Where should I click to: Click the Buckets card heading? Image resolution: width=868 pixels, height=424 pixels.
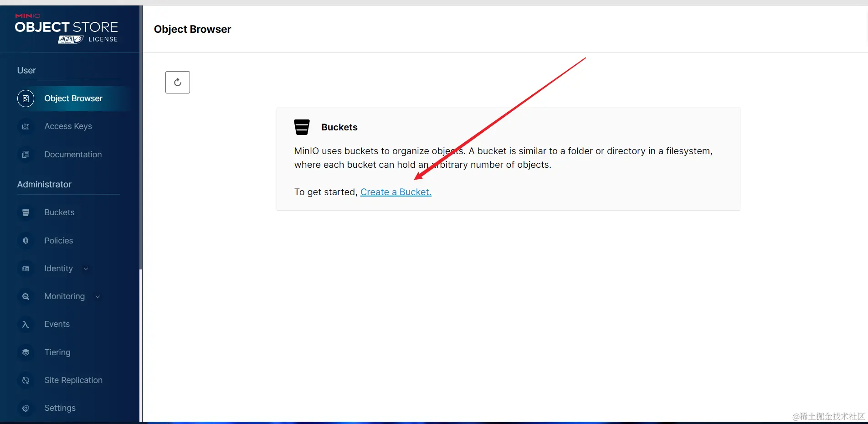pyautogui.click(x=339, y=127)
